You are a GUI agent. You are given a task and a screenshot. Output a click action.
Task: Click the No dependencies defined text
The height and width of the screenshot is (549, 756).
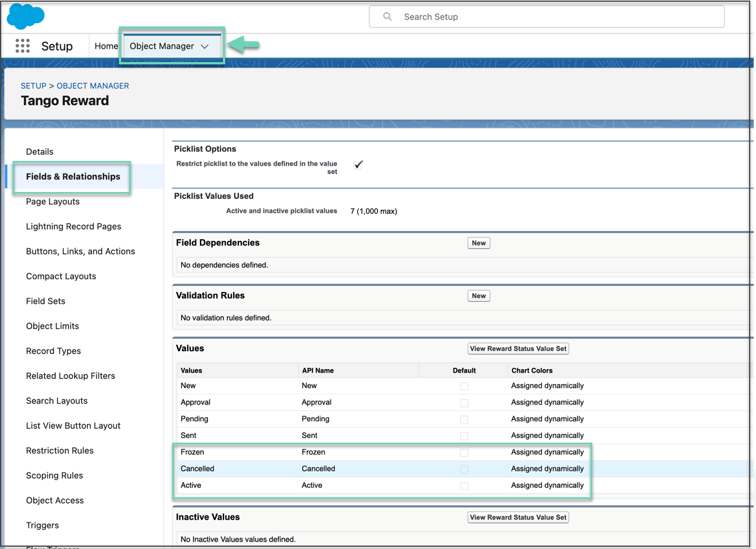click(x=224, y=265)
